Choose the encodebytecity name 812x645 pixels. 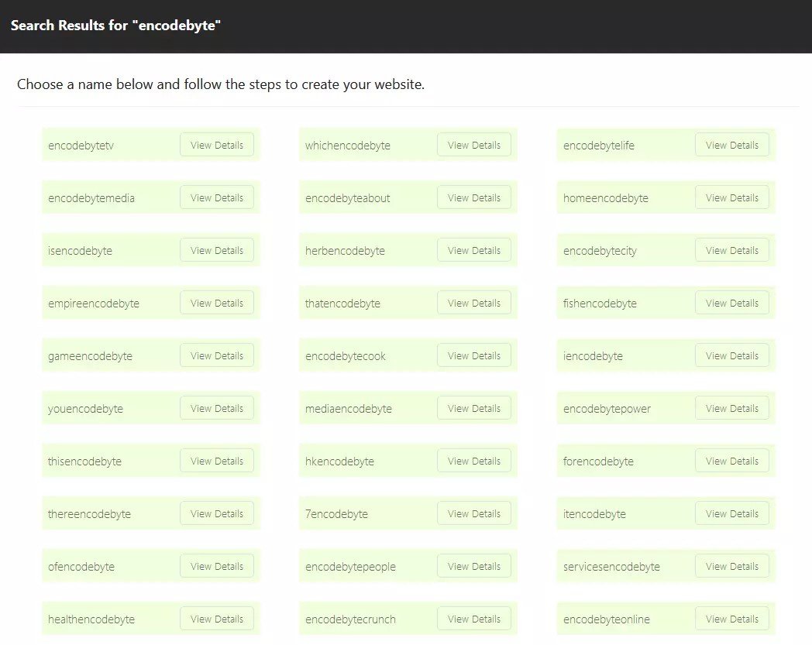click(x=600, y=251)
